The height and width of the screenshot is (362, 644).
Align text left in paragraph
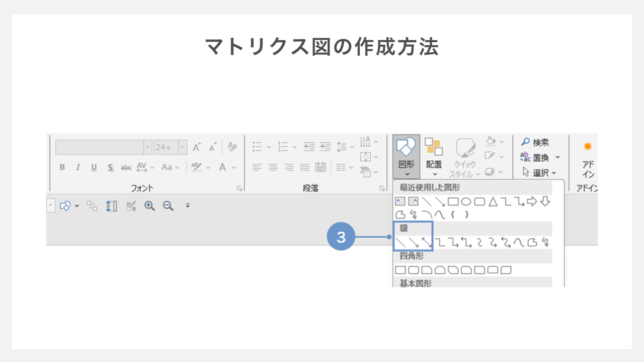(x=257, y=167)
